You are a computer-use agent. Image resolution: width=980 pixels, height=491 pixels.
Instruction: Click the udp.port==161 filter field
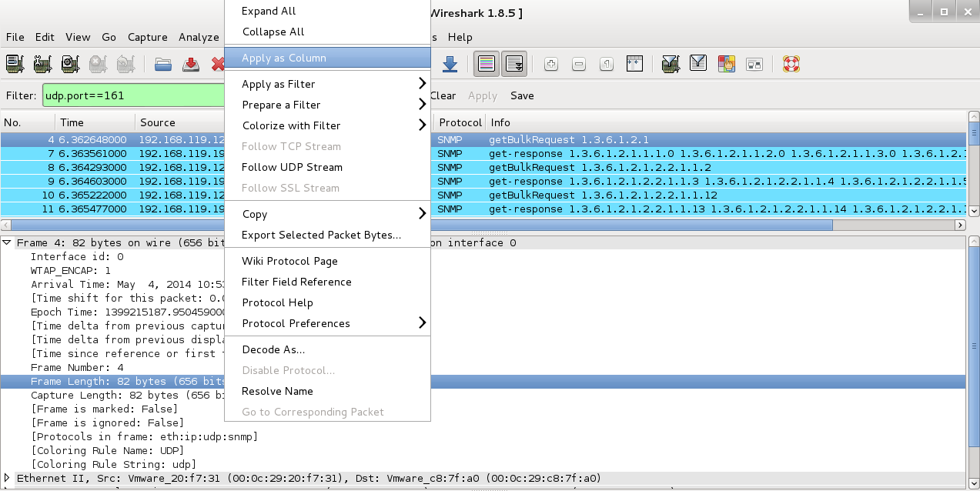pos(133,95)
